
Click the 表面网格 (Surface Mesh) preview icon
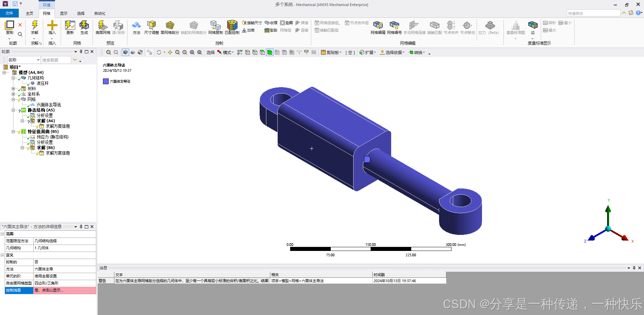pos(102,25)
